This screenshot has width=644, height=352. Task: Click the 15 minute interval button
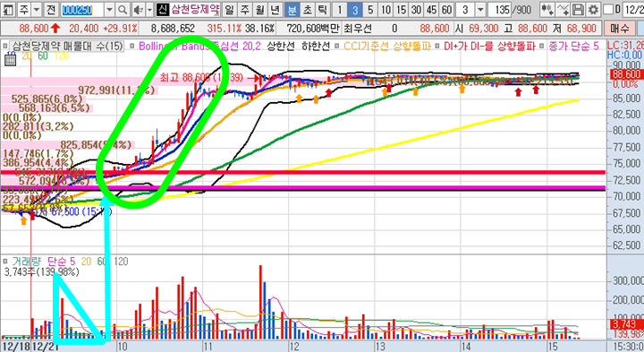pyautogui.click(x=402, y=9)
